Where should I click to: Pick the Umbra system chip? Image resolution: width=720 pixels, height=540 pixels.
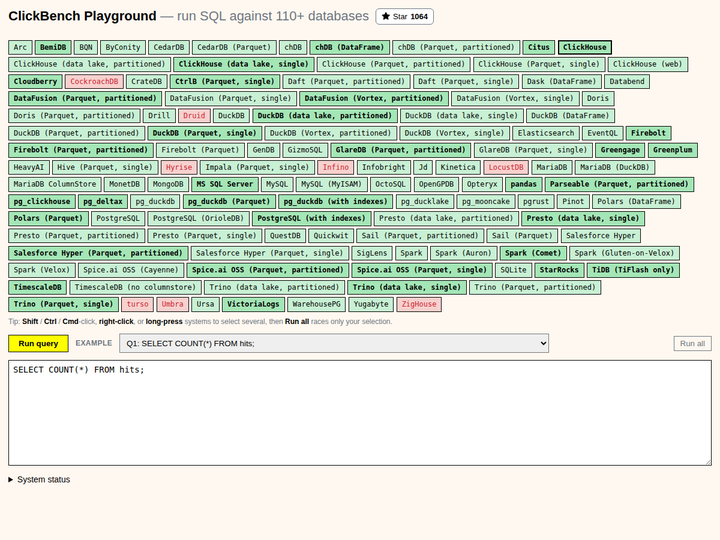(173, 304)
